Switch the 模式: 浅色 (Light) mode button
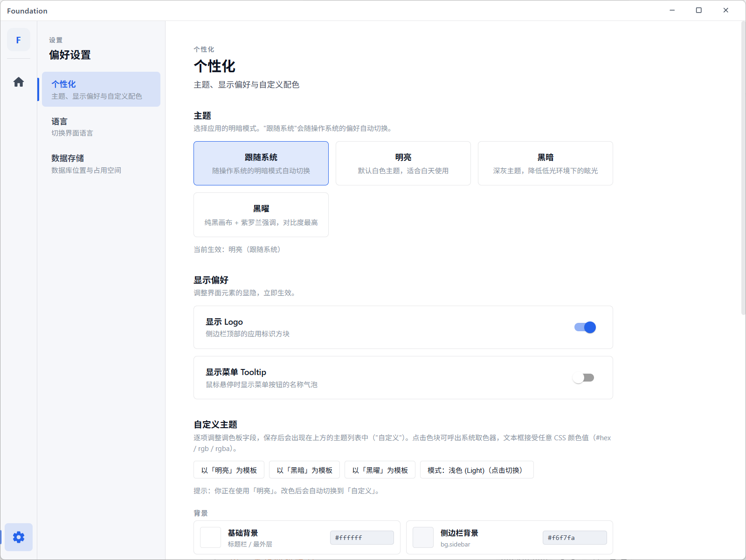Viewport: 746px width, 560px height. tap(477, 470)
